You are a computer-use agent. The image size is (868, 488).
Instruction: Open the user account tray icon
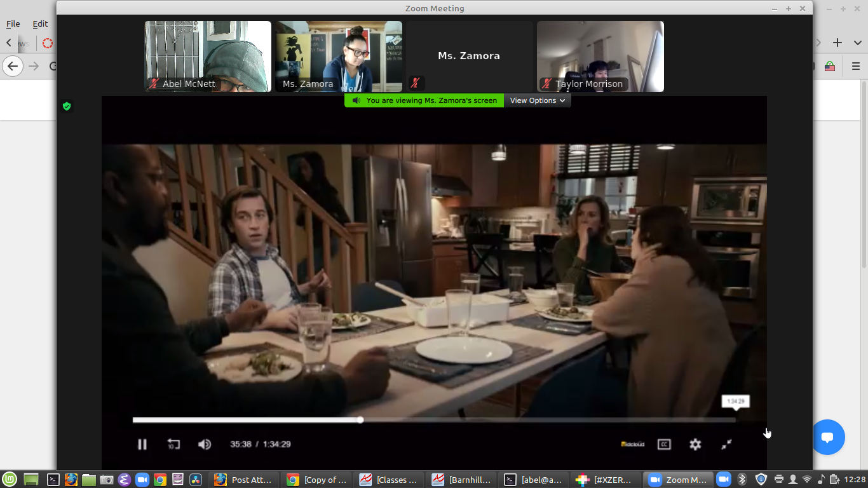click(792, 480)
